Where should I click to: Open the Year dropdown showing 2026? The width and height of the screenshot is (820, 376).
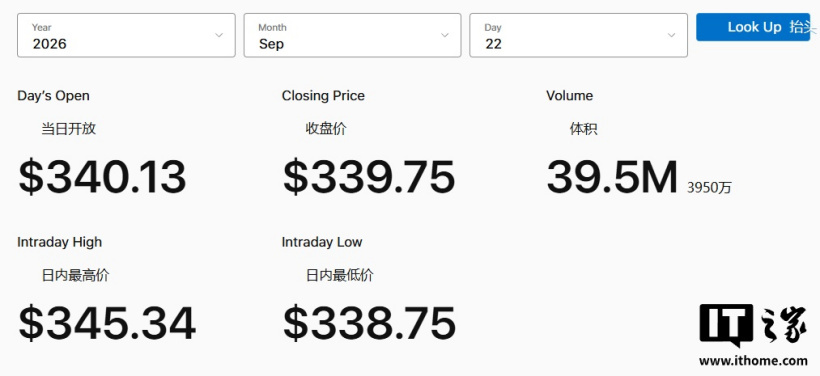[126, 36]
